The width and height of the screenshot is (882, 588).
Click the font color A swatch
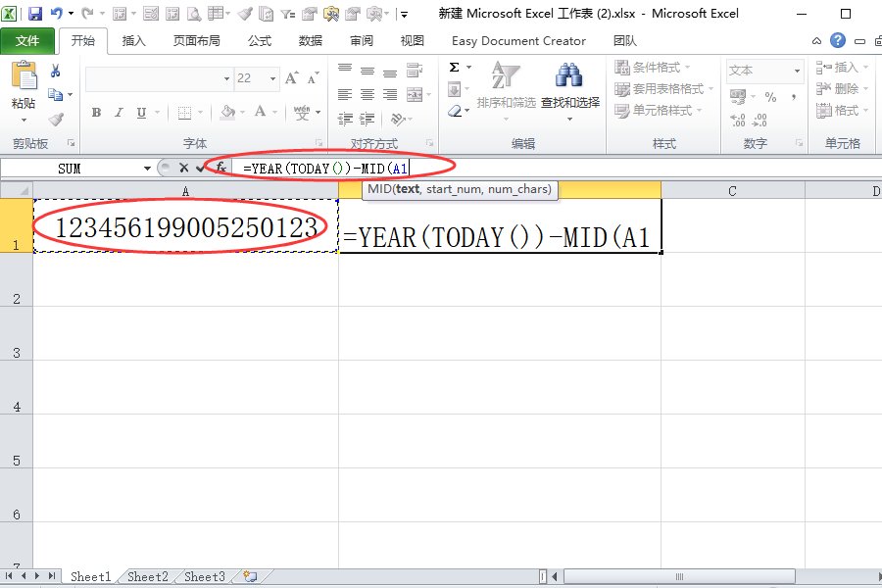click(x=261, y=113)
